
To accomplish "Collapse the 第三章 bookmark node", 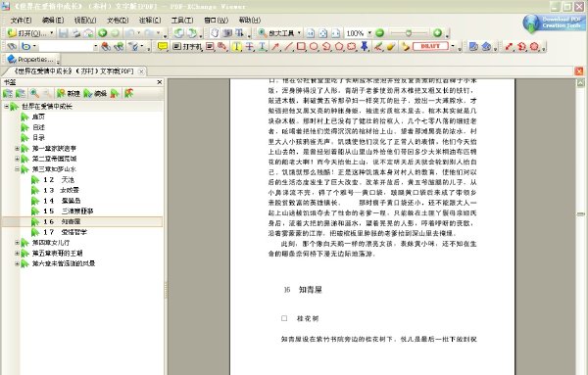I will click(x=17, y=169).
